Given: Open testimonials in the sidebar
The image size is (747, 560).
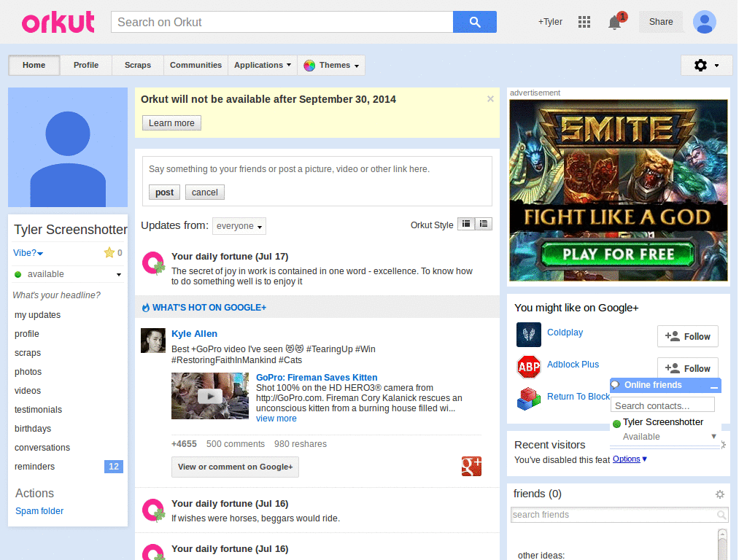Looking at the screenshot, I should 38,410.
